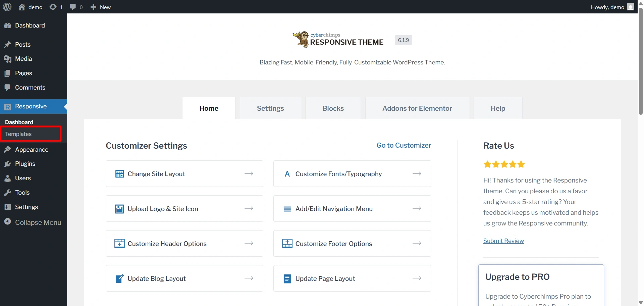
Task: Click the Appearance brush icon
Action: pos(8,150)
